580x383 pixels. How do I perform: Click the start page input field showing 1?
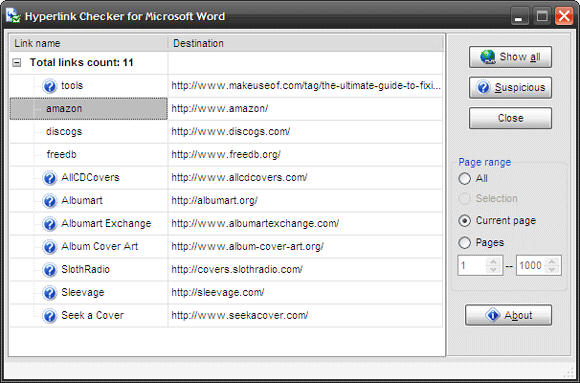coord(472,265)
